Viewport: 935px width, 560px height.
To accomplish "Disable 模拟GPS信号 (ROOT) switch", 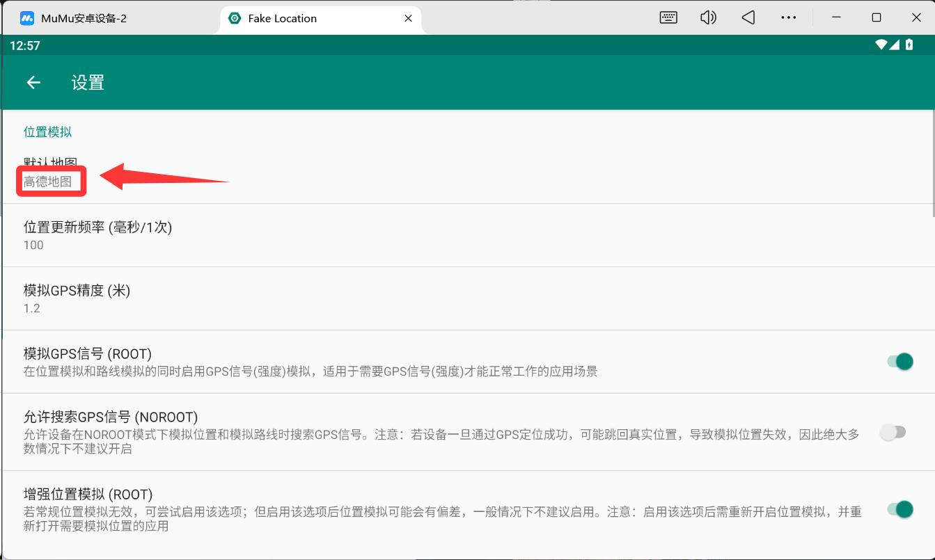I will pos(899,362).
